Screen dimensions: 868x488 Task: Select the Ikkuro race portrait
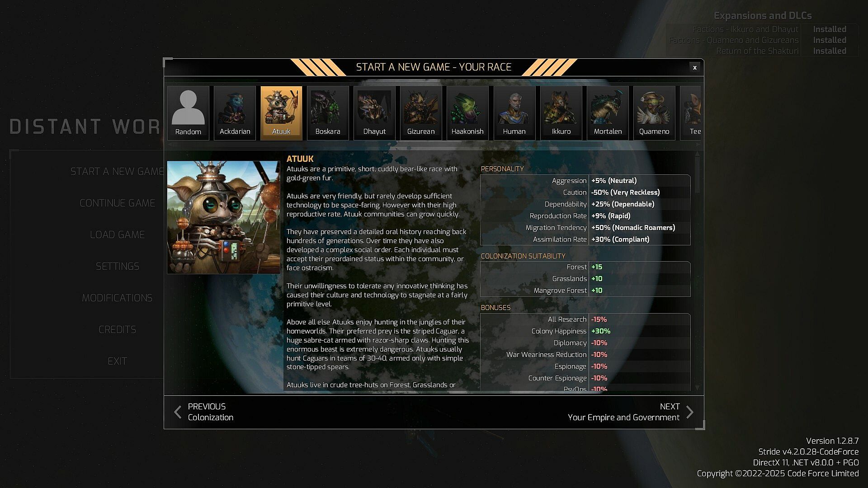tap(561, 113)
